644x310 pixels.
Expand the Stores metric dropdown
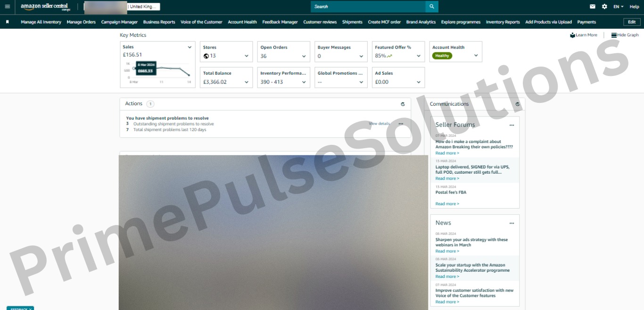246,56
